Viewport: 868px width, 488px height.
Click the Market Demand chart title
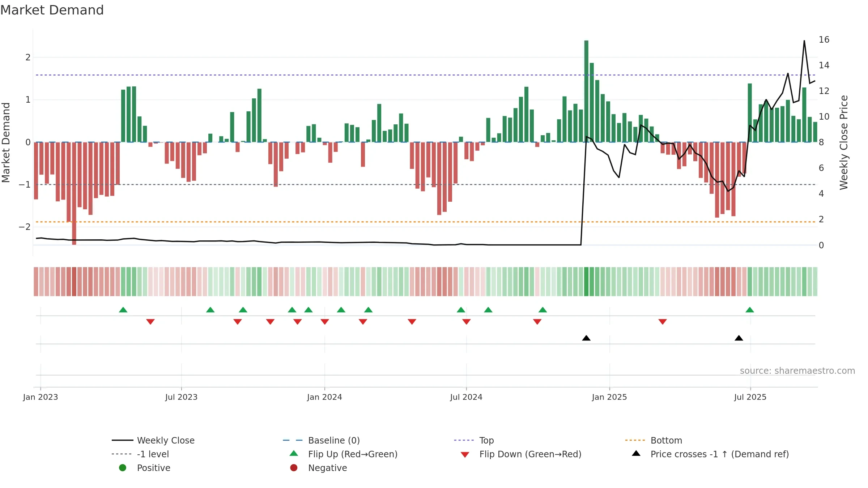[52, 10]
